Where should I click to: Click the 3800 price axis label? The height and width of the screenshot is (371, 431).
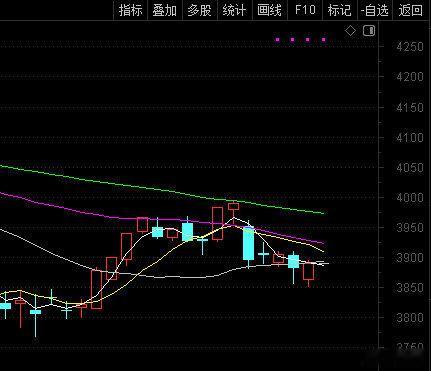pyautogui.click(x=410, y=317)
